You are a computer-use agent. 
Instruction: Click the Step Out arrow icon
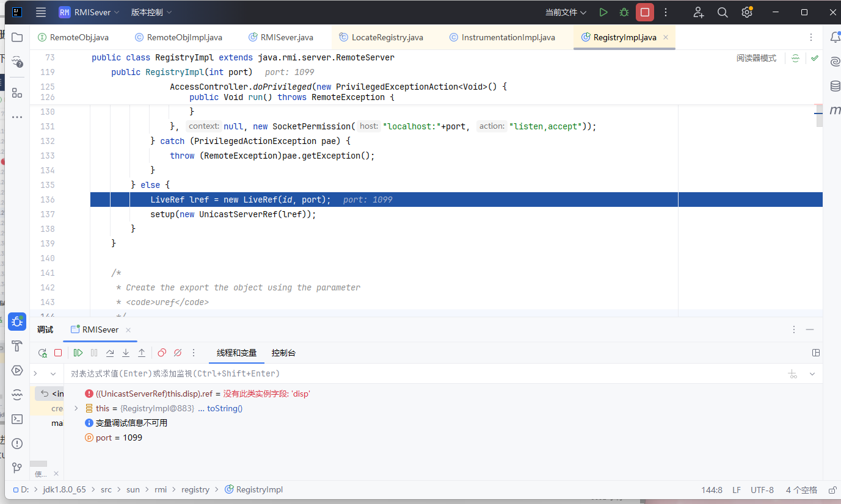tap(142, 353)
